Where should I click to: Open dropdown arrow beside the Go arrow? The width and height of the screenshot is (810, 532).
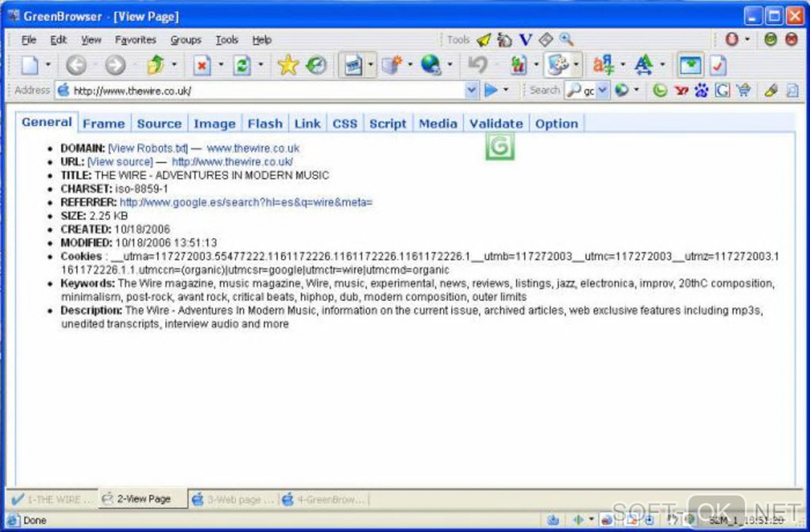[x=506, y=91]
